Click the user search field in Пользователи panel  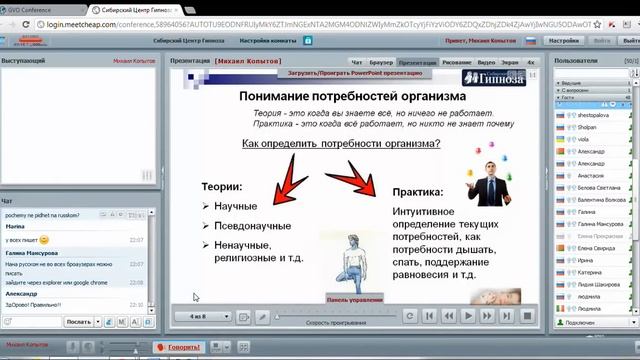pyautogui.click(x=591, y=73)
